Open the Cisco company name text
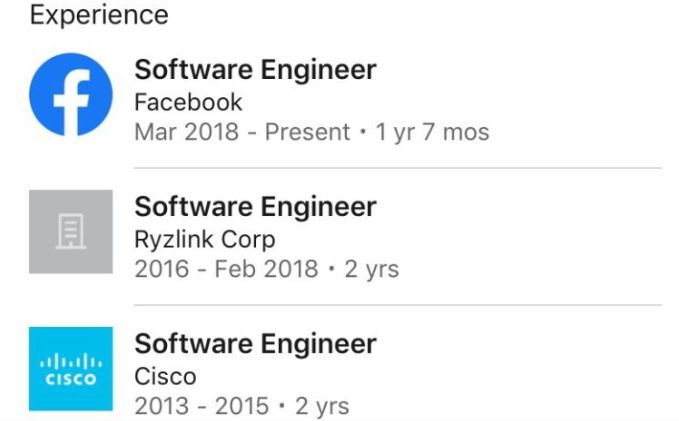 click(165, 376)
